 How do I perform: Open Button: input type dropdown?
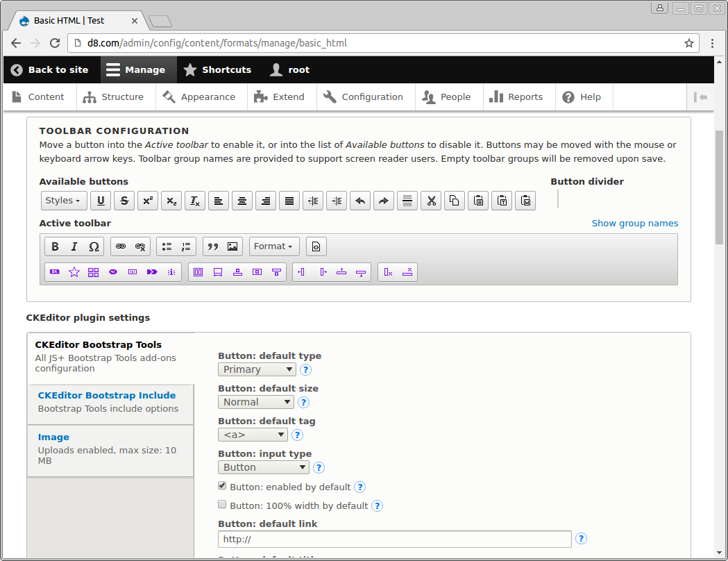click(263, 467)
